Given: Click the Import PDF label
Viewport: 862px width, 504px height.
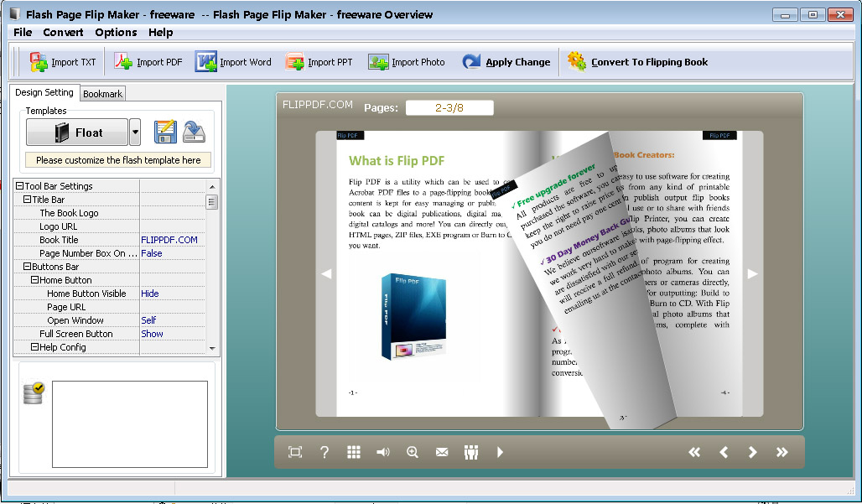Looking at the screenshot, I should tap(159, 62).
